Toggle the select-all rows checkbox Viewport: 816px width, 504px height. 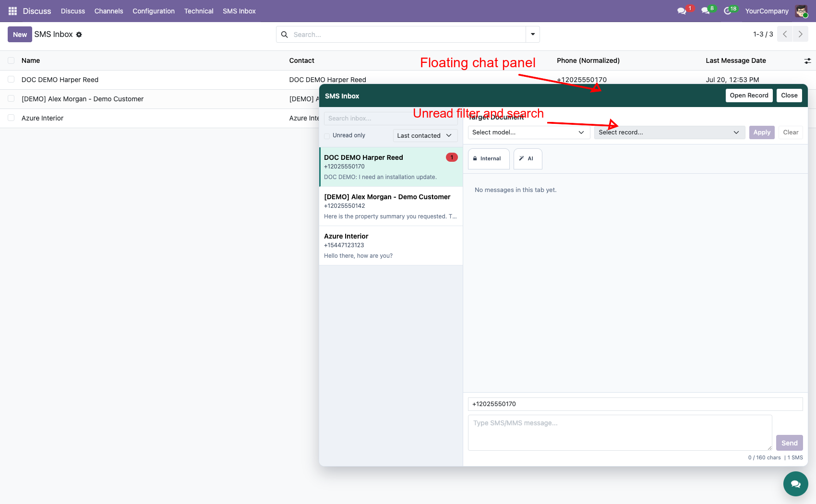(x=11, y=60)
